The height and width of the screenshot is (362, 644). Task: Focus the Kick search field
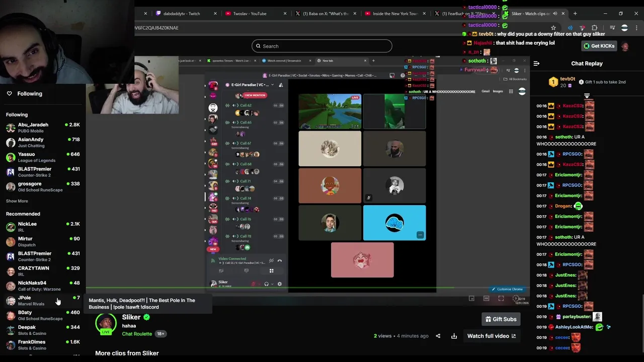pos(322,46)
